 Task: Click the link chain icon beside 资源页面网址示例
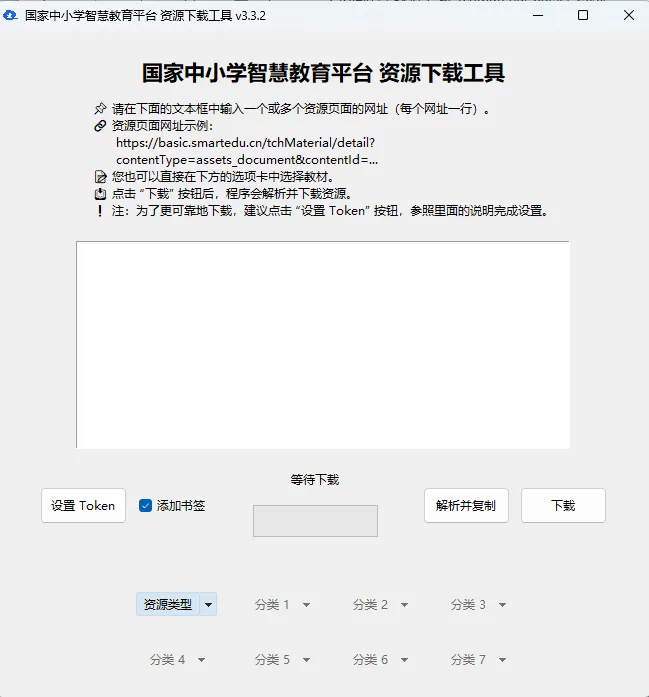coord(100,126)
